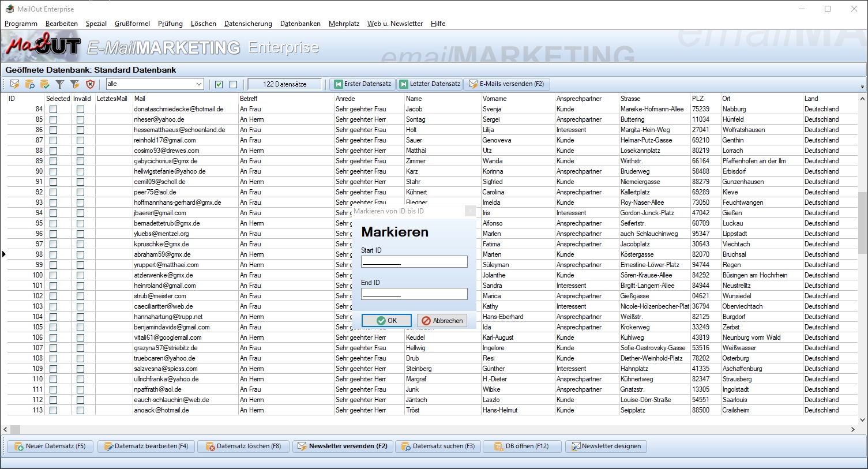Click the checked select-all checkbox in toolbar
The height and width of the screenshot is (469, 868).
point(219,84)
